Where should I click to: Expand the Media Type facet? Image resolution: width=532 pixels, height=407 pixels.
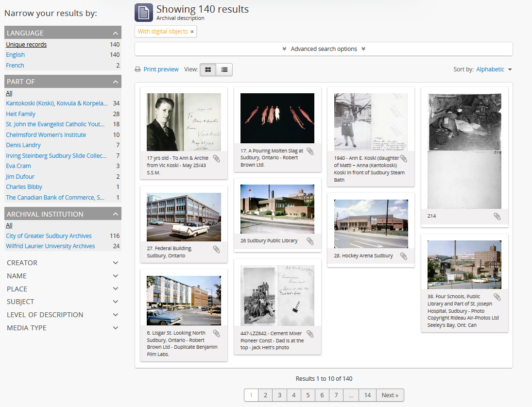coord(63,328)
